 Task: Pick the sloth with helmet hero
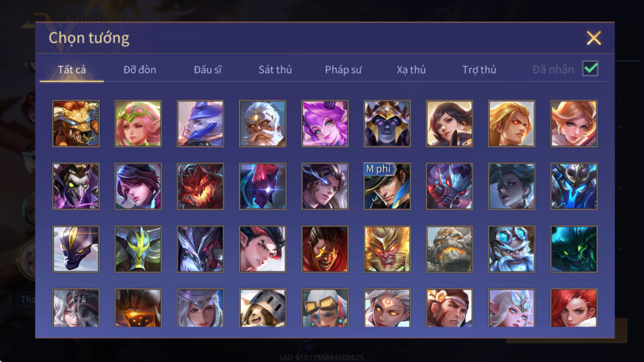click(x=262, y=308)
